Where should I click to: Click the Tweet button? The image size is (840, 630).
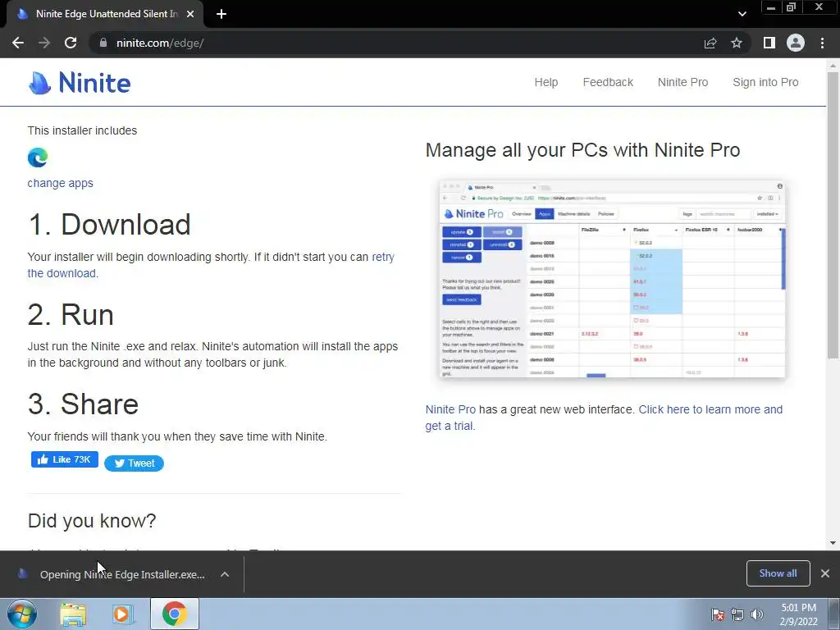(x=134, y=463)
